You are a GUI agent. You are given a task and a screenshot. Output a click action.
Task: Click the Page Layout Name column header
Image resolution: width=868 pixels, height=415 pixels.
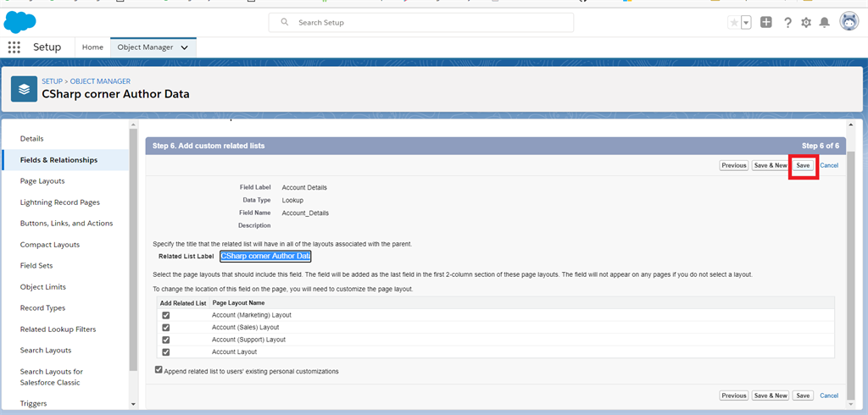[238, 302]
